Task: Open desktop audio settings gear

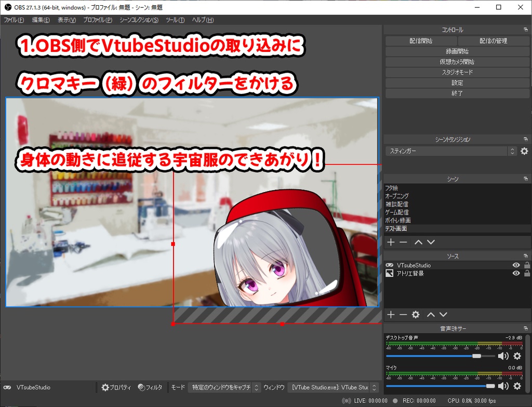Action: [x=517, y=356]
